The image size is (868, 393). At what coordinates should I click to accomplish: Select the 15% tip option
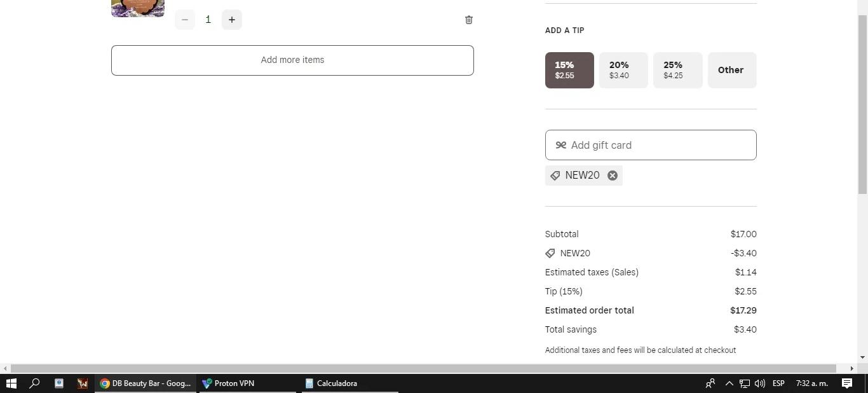[569, 70]
